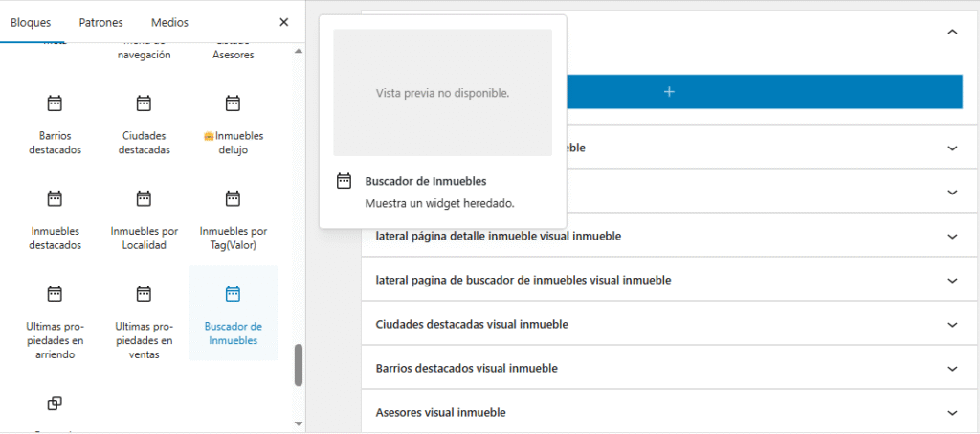Screen dimensions: 980x434
Task: Insert the Buscador de Inmuebles block
Action: coord(234,313)
